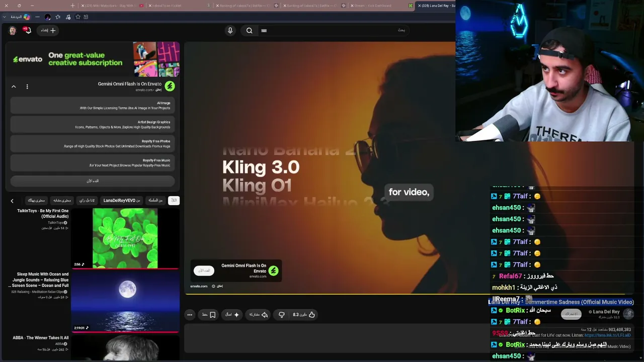Viewport: 644px width, 362px height.
Task: Select the 'لانا دل راي' filter chip
Action: click(87, 200)
